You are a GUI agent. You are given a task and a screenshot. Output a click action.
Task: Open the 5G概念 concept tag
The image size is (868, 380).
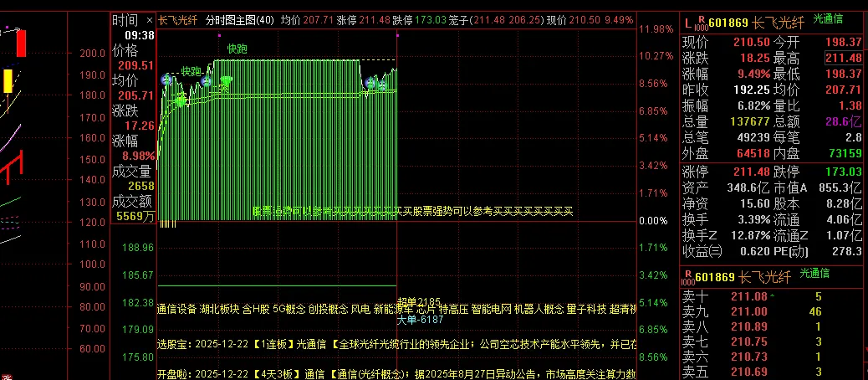tap(289, 309)
